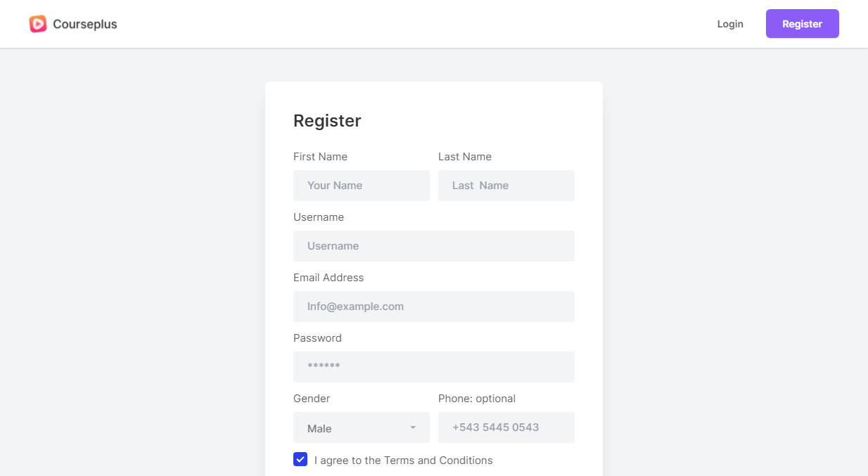Screen dimensions: 868x476
Task: Select the Username text field
Action: (x=434, y=246)
